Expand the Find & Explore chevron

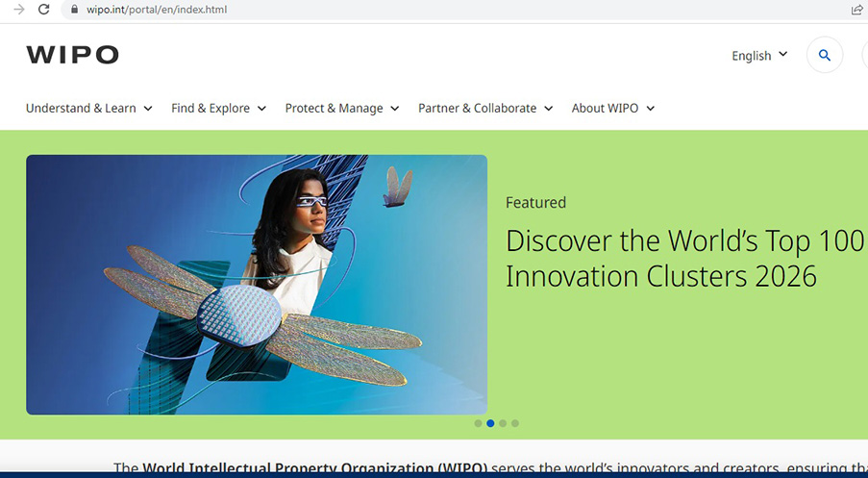point(261,109)
